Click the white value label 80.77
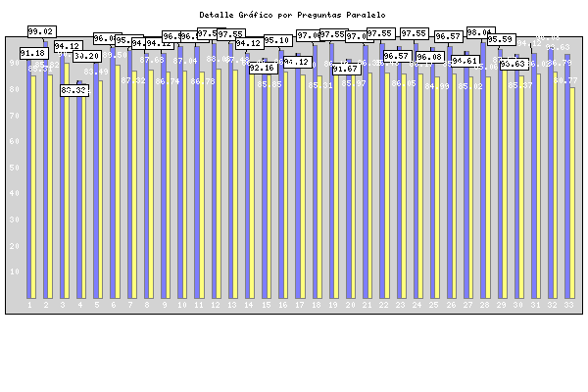The image size is (588, 392). tap(565, 80)
